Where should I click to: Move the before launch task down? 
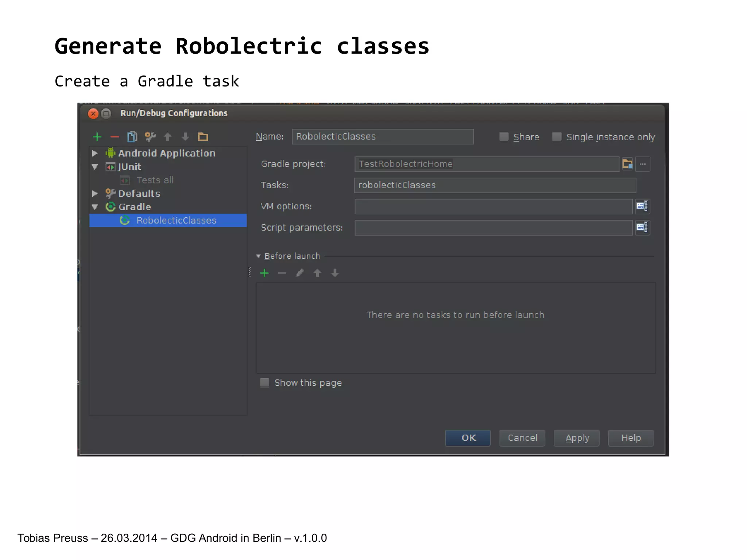pyautogui.click(x=335, y=273)
